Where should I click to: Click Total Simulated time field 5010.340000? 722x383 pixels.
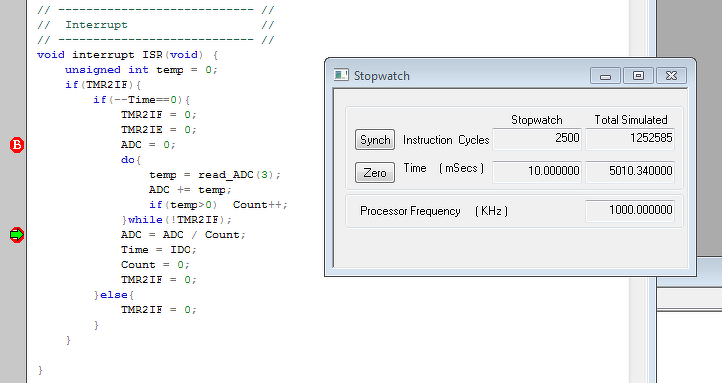click(x=630, y=172)
